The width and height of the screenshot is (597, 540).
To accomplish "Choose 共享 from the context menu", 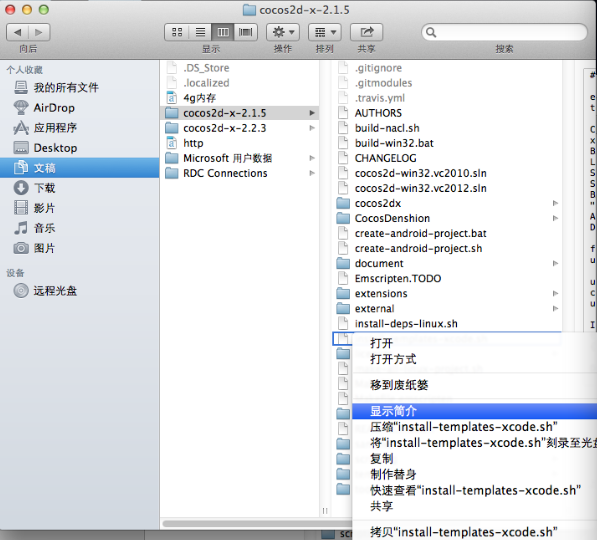I will coord(474,506).
